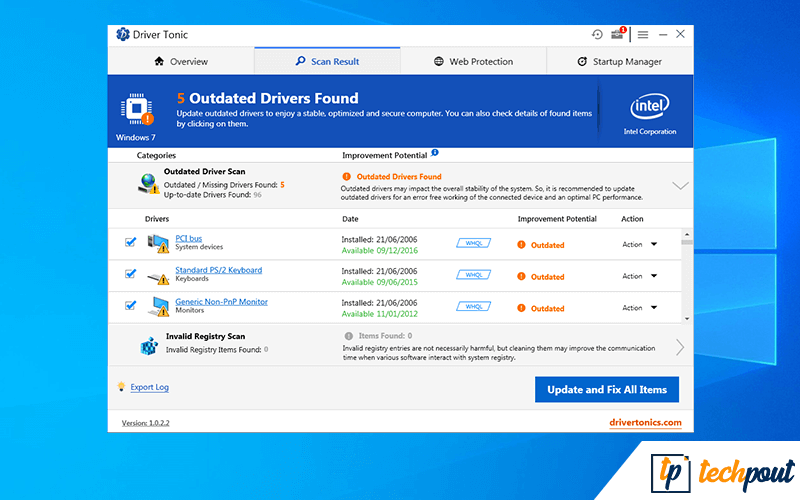Open the Action dropdown for PCI bus
The image size is (800, 500).
pyautogui.click(x=639, y=244)
